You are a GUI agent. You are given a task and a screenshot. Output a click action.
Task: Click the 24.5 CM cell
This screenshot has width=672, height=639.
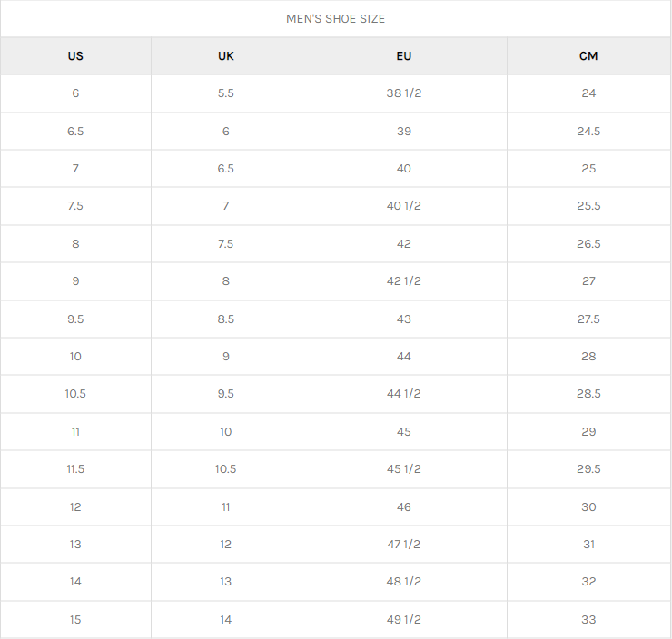588,132
